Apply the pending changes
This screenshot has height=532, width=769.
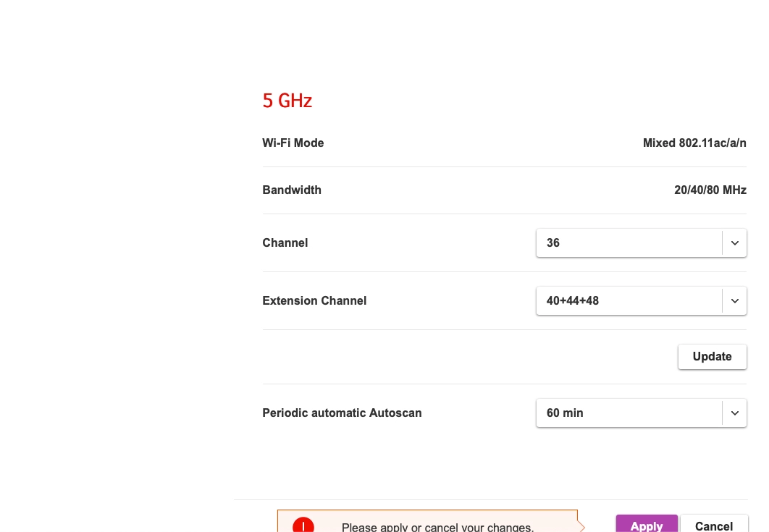(x=647, y=525)
